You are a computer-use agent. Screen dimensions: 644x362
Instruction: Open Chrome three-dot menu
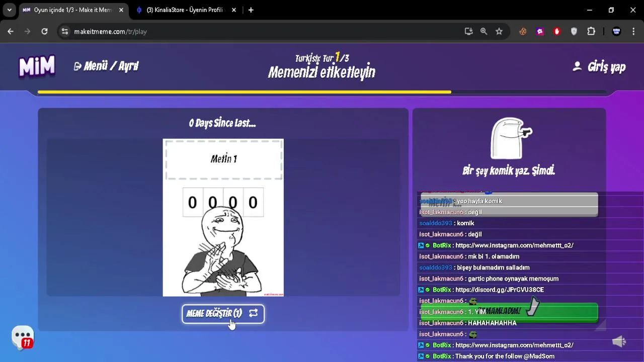click(x=633, y=31)
